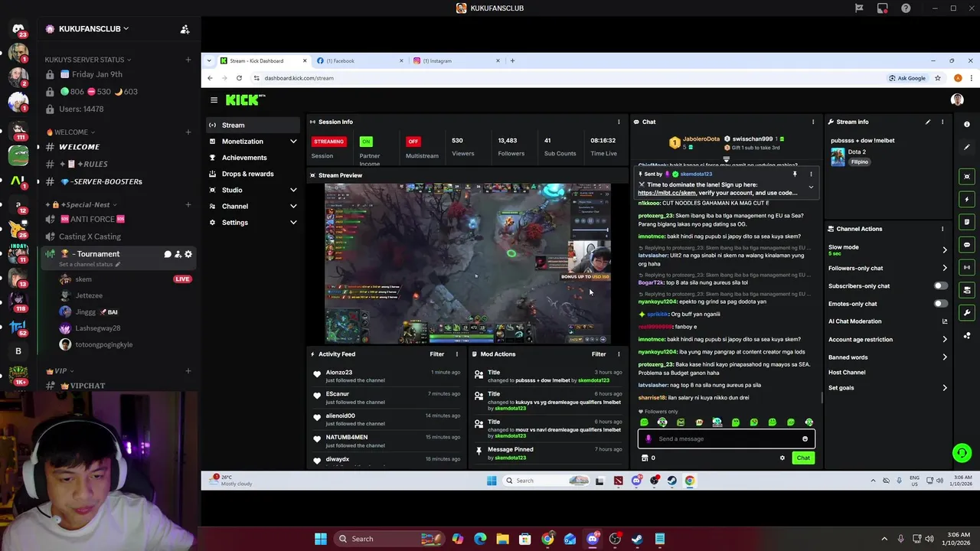980x551 pixels.
Task: Open Tournament voice channel chat icon
Action: click(168, 254)
